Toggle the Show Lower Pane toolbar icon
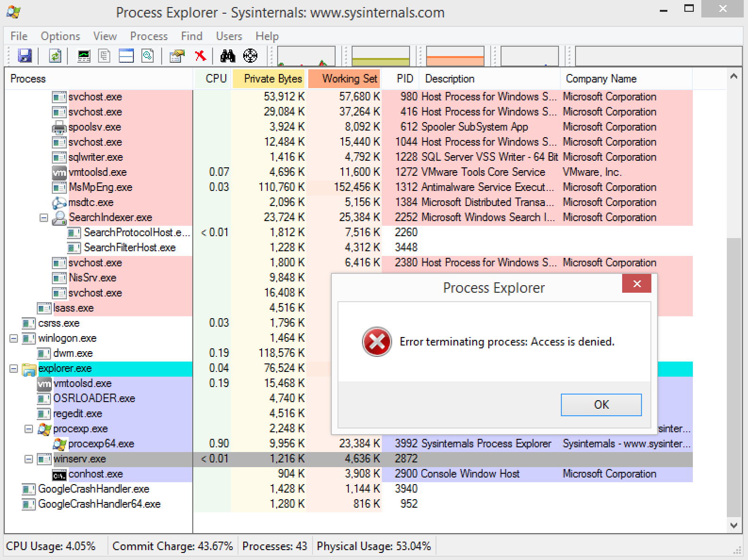Screen dimensions: 748x560 coord(126,56)
